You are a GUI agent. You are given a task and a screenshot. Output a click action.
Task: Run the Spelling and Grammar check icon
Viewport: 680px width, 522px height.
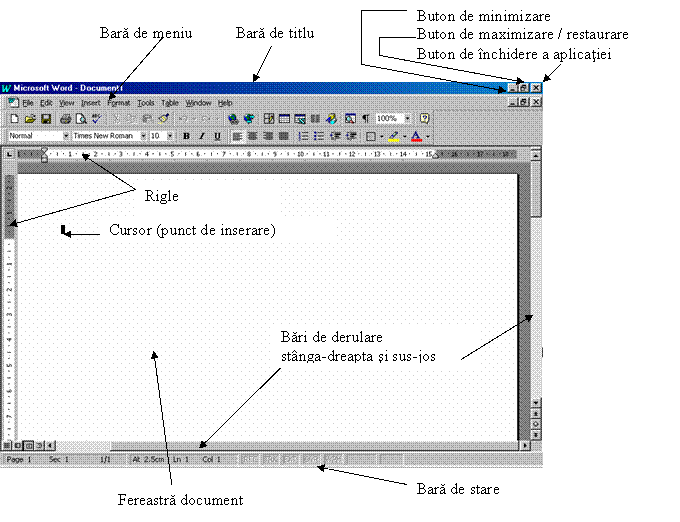pos(95,118)
